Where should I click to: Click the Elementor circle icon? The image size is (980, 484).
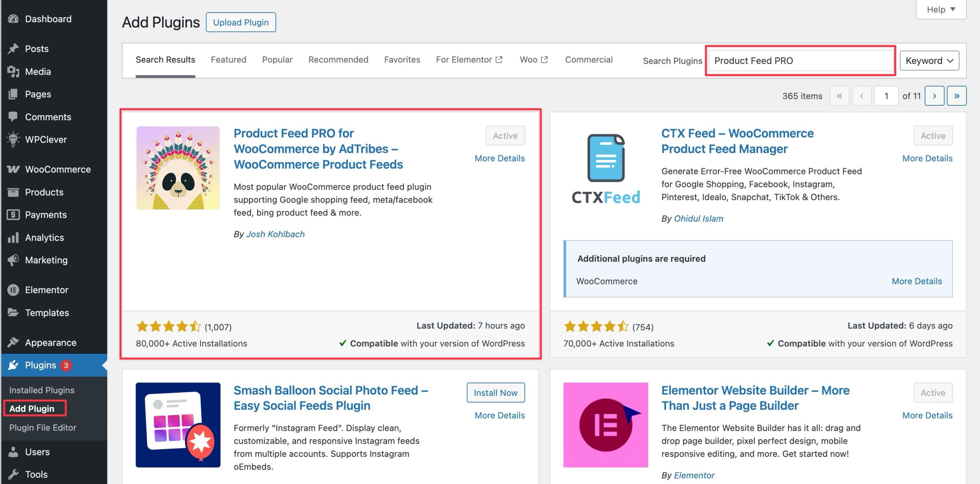[x=13, y=290]
